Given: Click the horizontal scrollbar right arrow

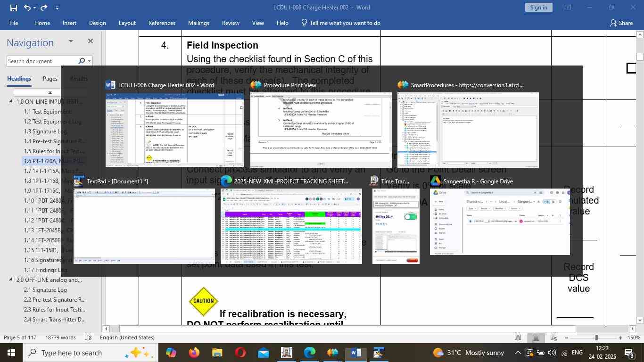Looking at the screenshot, I should tap(632, 329).
